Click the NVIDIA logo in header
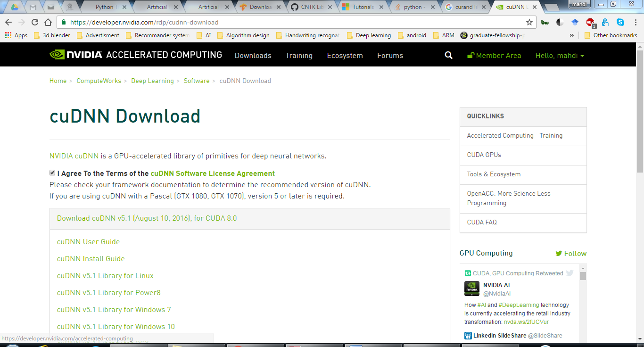Viewport: 644px width, 347px height. (76, 55)
